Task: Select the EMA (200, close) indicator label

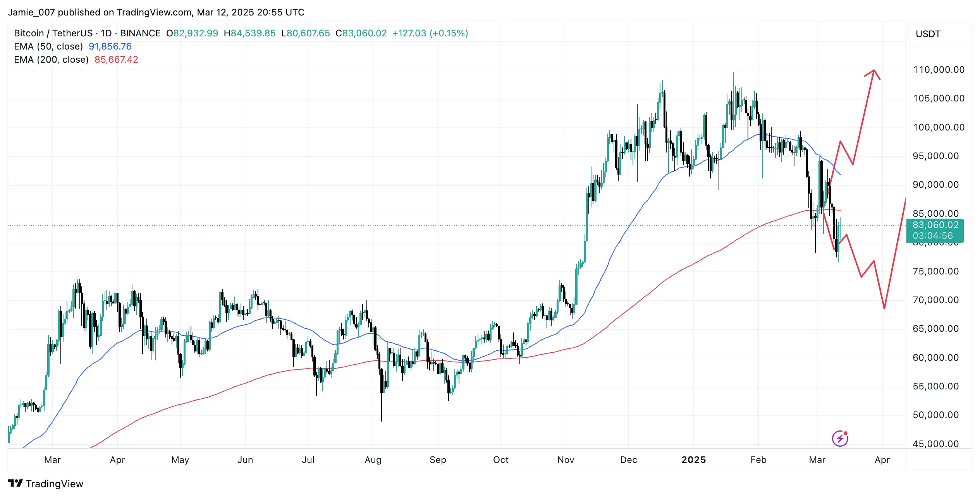Action: (x=51, y=60)
